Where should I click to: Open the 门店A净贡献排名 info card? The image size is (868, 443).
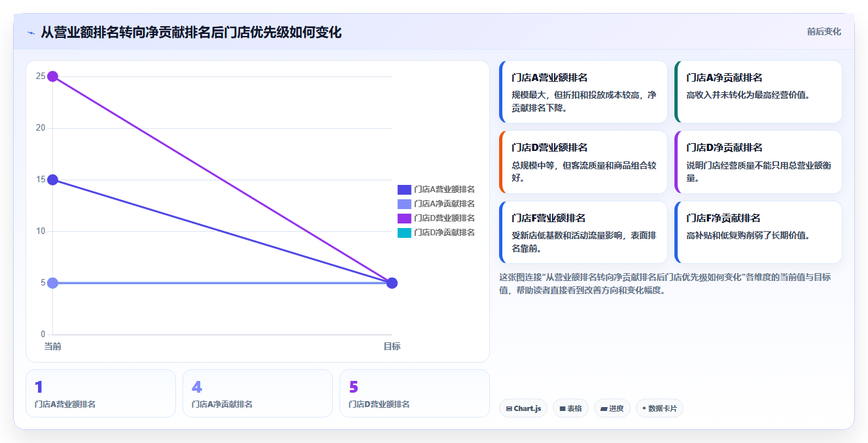pos(758,92)
